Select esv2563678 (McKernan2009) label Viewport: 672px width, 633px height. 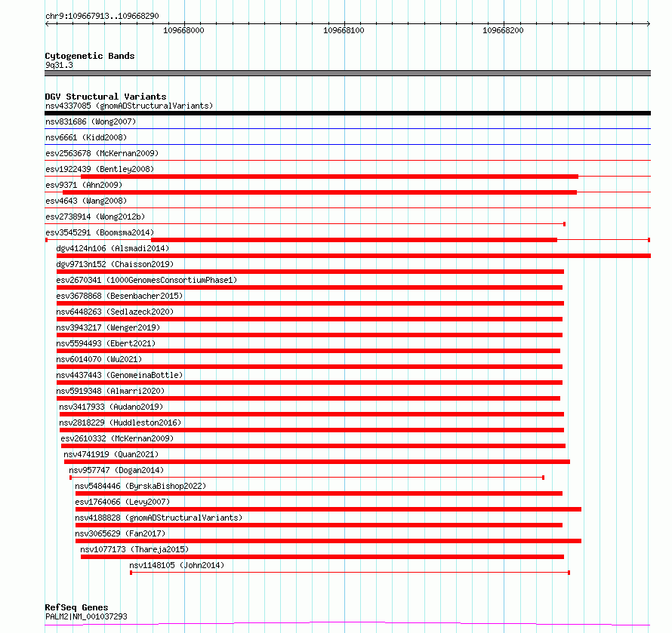[102, 153]
